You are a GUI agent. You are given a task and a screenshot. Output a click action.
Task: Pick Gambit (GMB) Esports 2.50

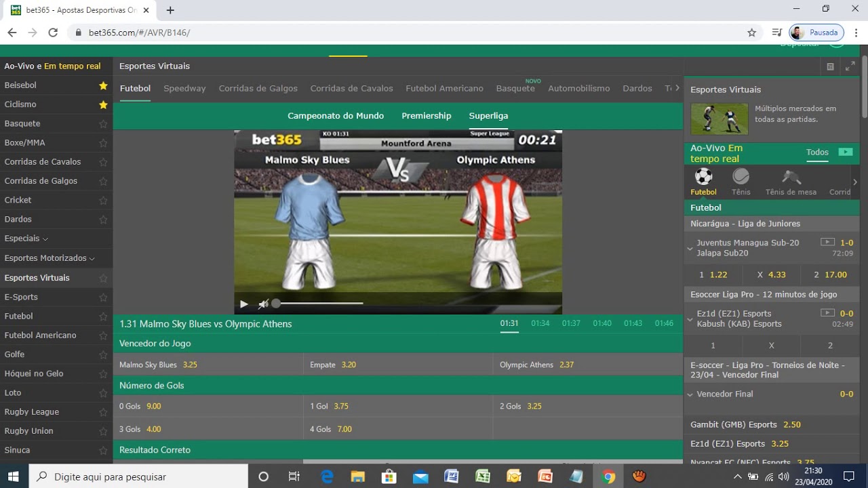pos(772,425)
